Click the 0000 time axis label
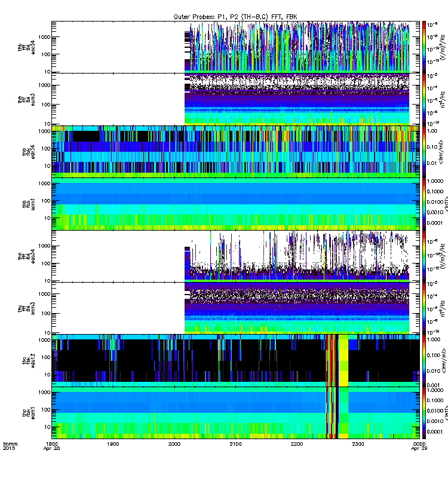448x478 pixels. (419, 444)
